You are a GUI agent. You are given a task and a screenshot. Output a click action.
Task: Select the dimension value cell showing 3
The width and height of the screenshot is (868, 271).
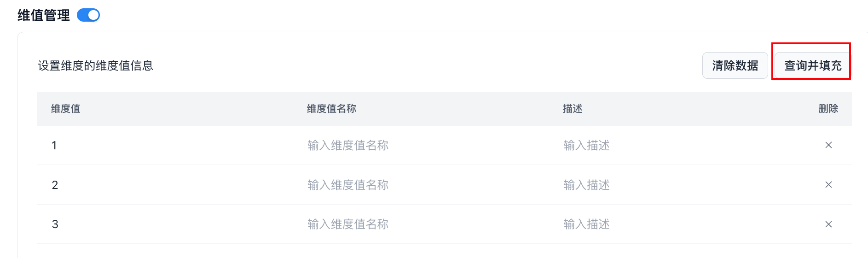click(55, 224)
